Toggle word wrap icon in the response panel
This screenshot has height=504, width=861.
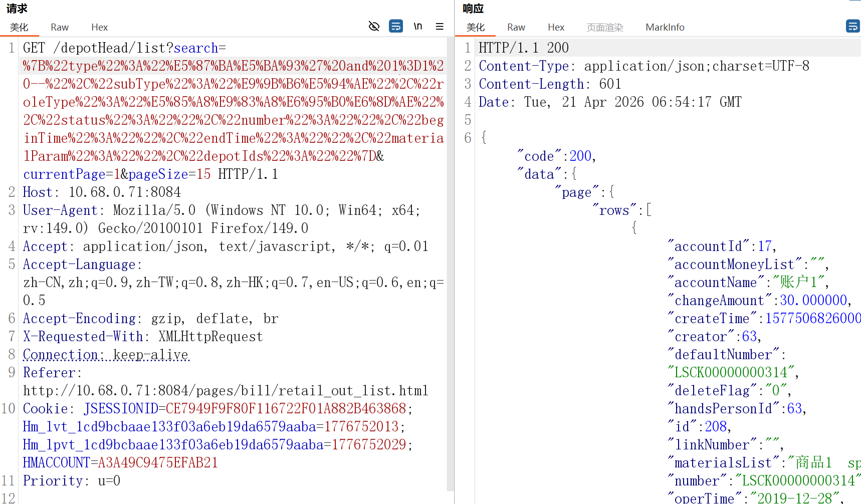[853, 26]
